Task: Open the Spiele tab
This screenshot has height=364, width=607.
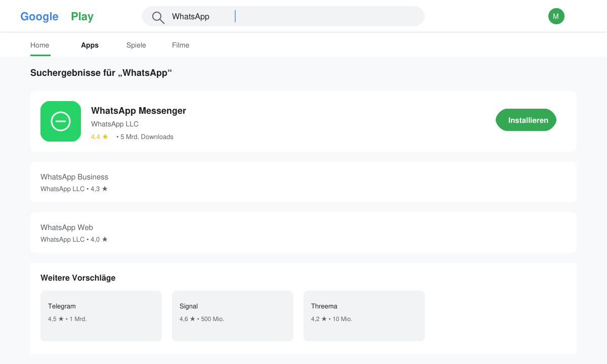Action: 136,45
